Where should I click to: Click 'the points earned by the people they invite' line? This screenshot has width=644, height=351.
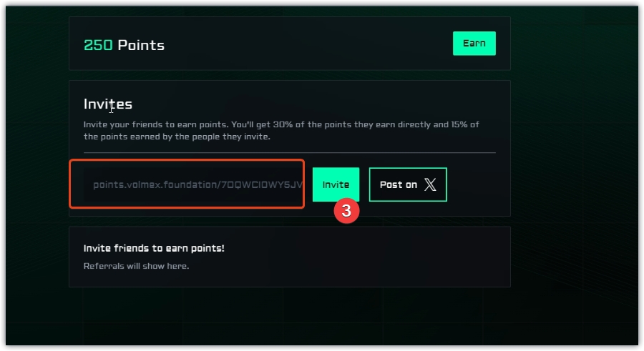point(177,137)
